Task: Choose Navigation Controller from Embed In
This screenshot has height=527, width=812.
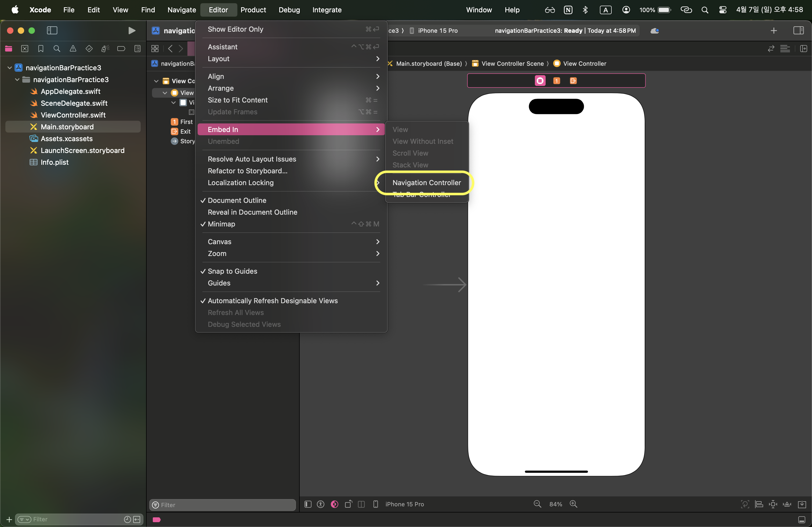Action: 426,183
